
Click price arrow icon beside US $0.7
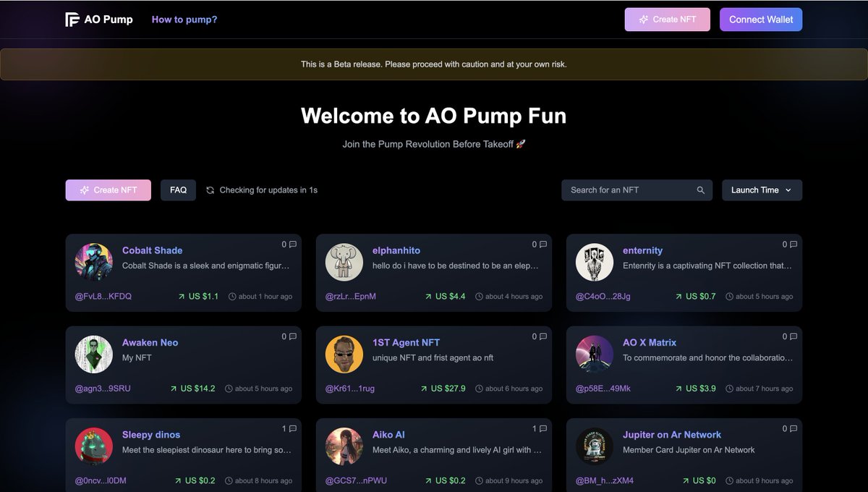678,297
